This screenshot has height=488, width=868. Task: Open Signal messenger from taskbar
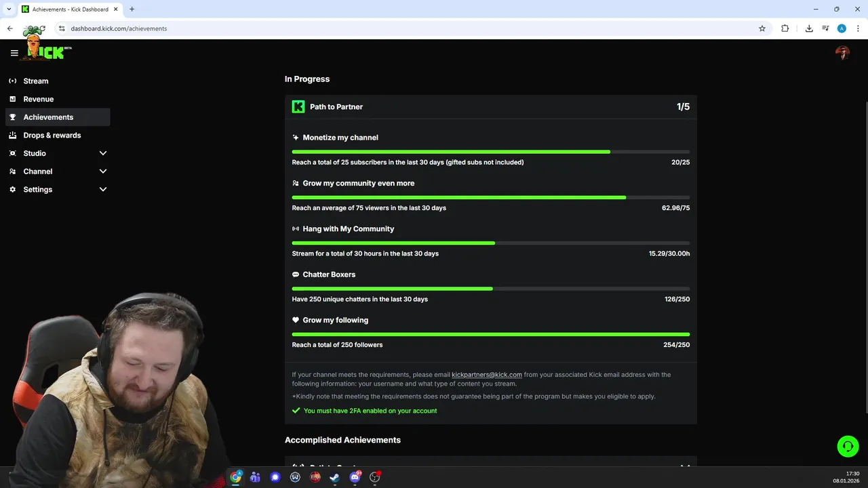tap(275, 477)
